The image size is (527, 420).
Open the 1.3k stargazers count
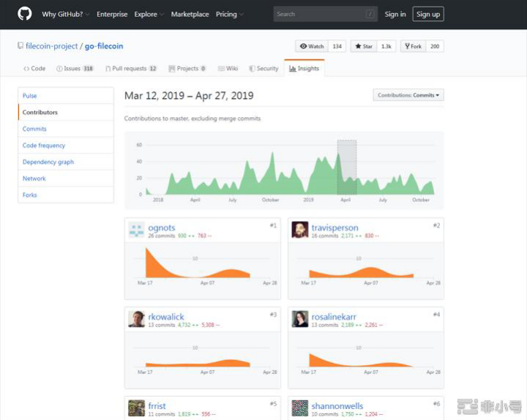pos(386,46)
